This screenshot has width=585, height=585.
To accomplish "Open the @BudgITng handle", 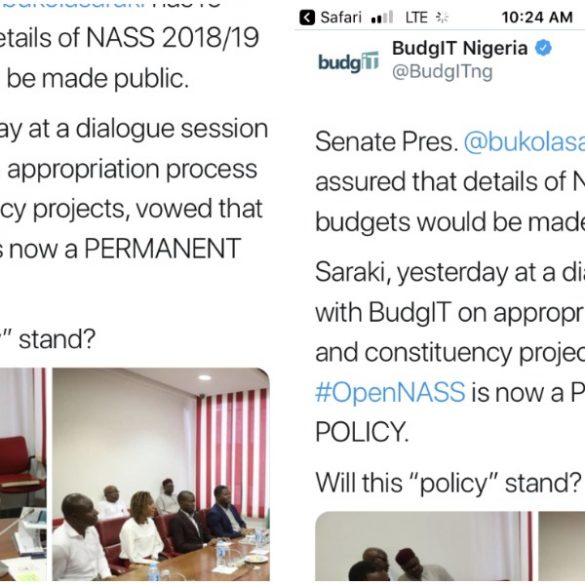I will tap(442, 71).
